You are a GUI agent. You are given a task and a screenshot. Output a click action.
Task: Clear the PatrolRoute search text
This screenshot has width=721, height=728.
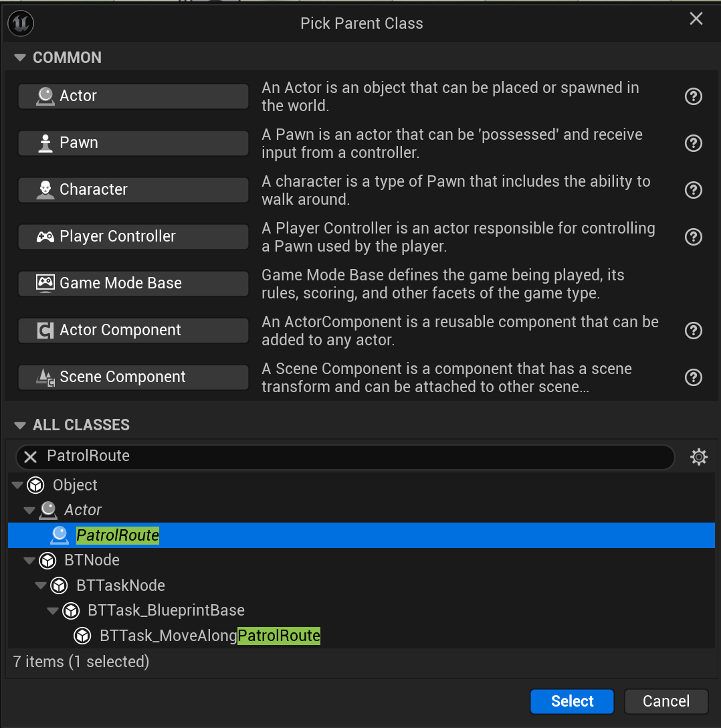[x=30, y=457]
